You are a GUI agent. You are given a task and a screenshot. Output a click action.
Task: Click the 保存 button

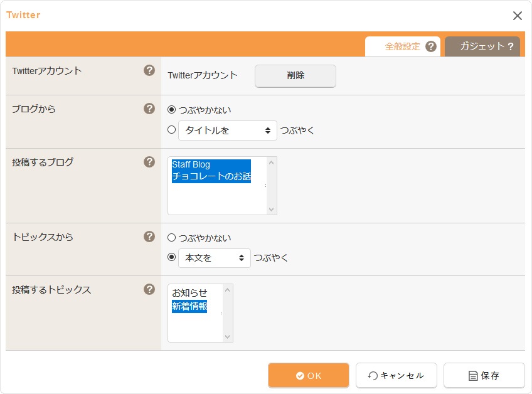click(x=484, y=375)
